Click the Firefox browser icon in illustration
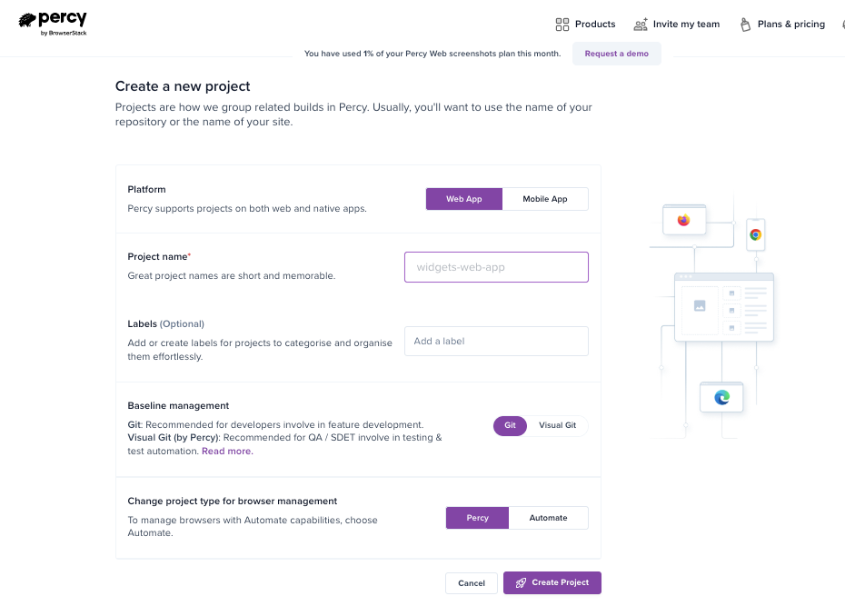845x616 pixels. tap(683, 220)
